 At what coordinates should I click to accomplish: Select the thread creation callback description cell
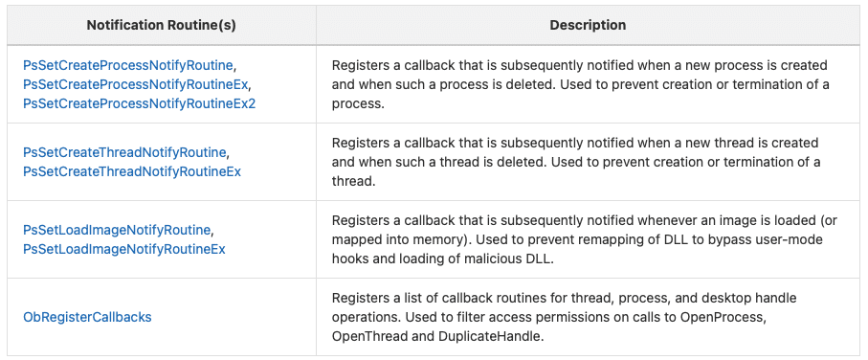[x=588, y=162]
